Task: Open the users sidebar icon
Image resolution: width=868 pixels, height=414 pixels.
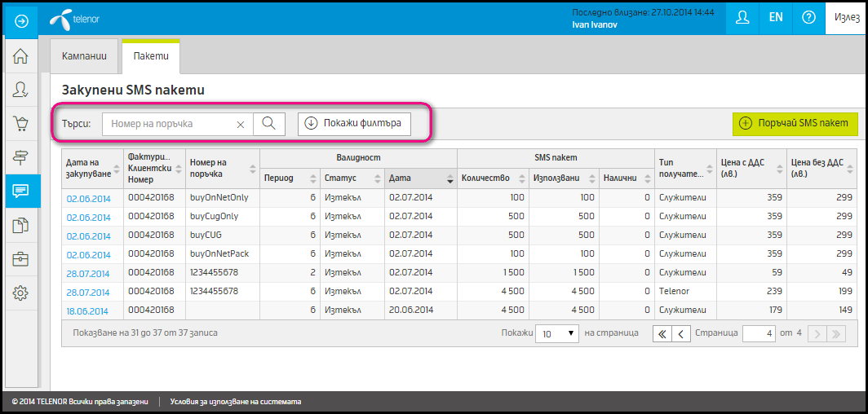Action: [x=21, y=90]
